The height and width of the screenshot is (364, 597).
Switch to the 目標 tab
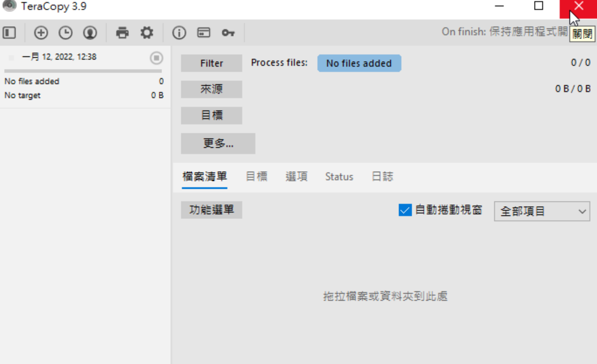[x=257, y=176]
